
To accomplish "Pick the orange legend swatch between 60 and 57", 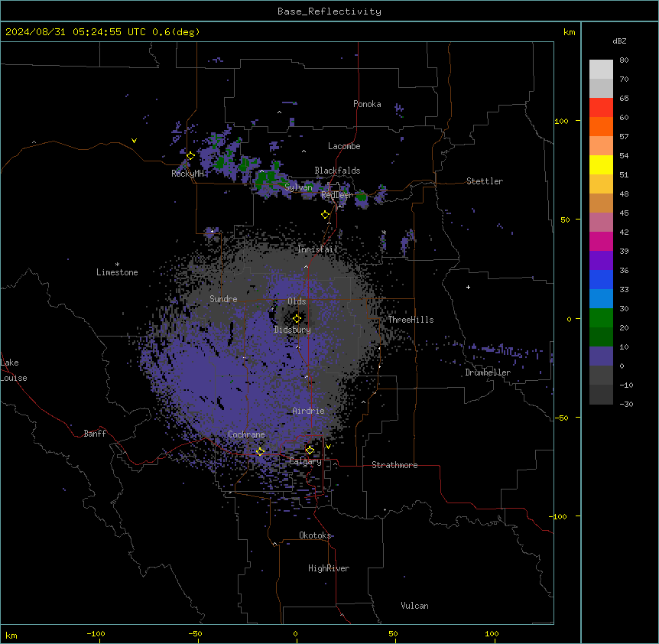I will click(601, 126).
